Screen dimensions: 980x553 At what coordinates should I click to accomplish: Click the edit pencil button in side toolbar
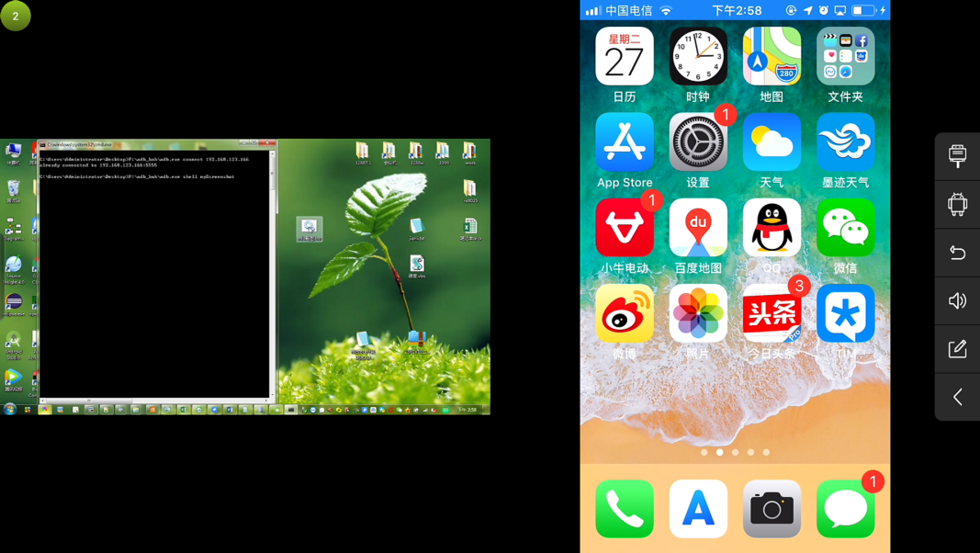pyautogui.click(x=957, y=349)
